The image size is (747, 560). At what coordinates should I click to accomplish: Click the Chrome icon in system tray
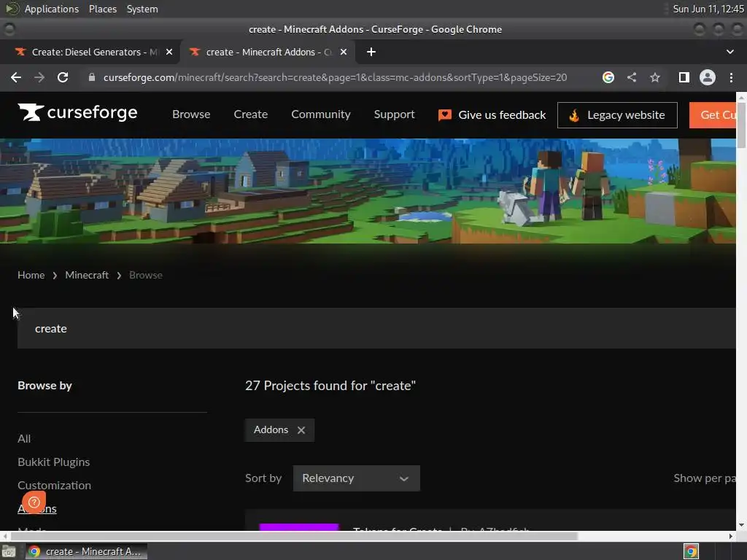click(x=691, y=551)
